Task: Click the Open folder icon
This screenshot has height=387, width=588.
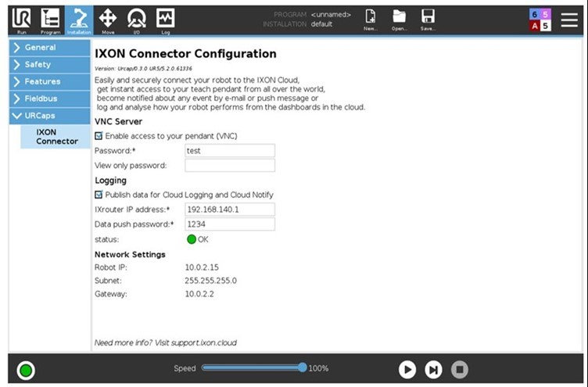Action: point(399,20)
